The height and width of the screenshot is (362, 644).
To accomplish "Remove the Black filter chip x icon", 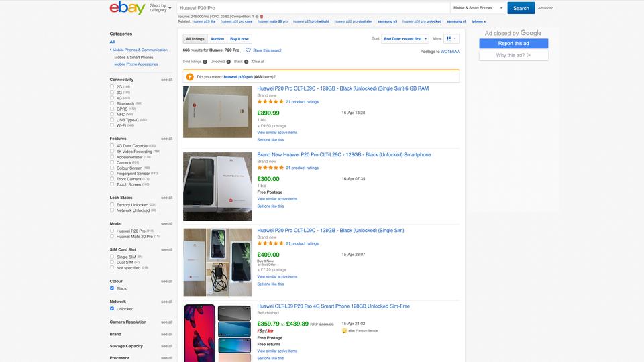I will pos(246,62).
